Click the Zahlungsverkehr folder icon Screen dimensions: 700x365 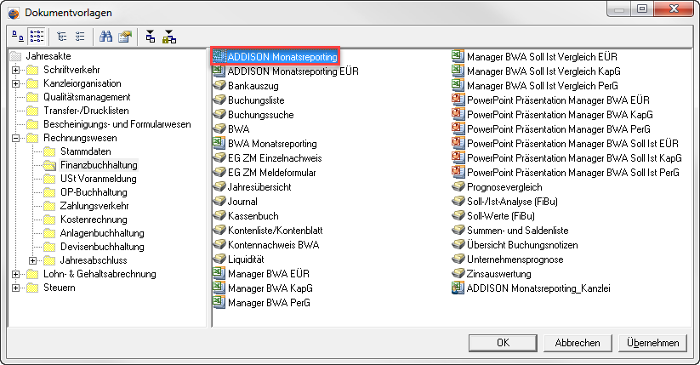pos(49,206)
